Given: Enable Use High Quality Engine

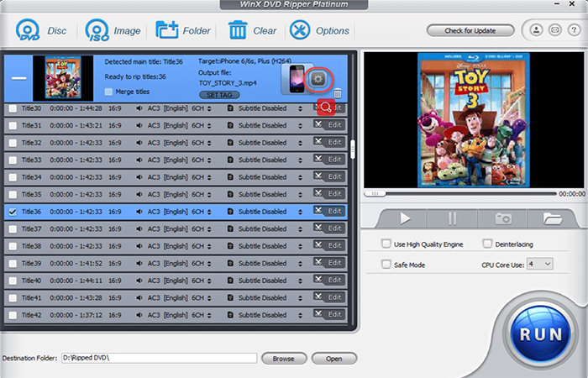Looking at the screenshot, I should 386,244.
